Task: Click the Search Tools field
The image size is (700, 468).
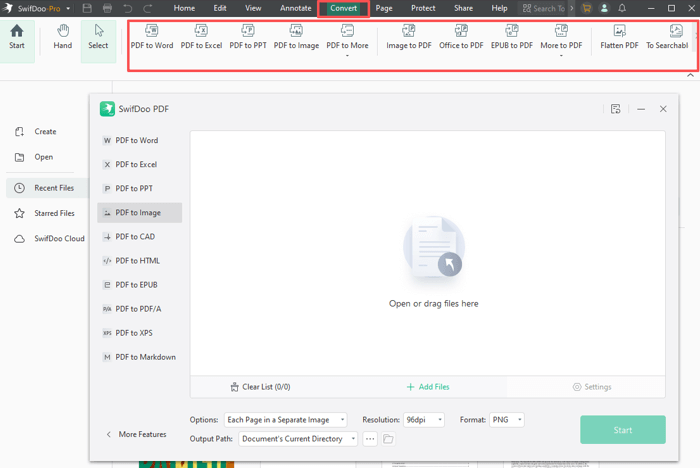Action: coord(543,8)
